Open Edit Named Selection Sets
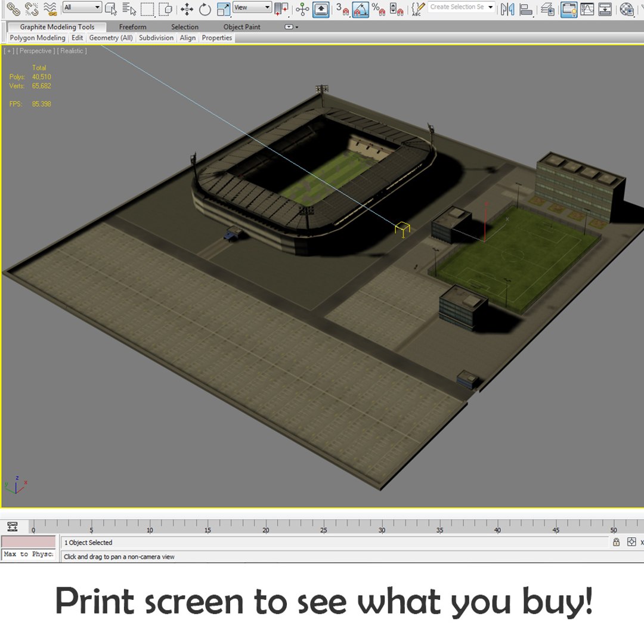Screen dimensions: 644x644 417,8
